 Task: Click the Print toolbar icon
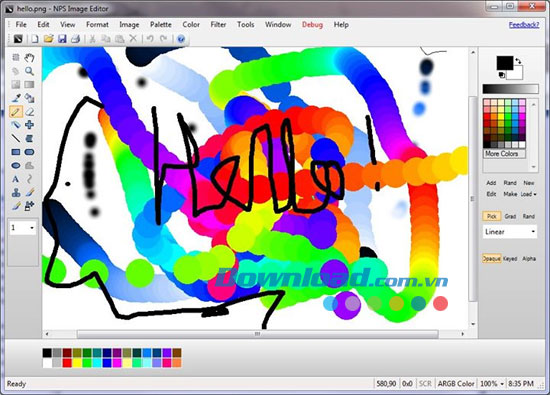[75, 39]
